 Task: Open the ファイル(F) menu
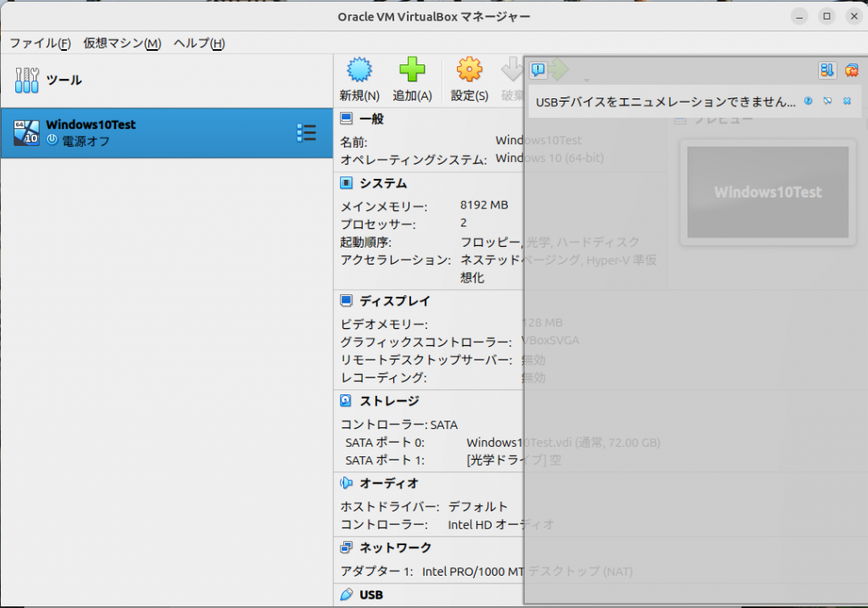(40, 43)
